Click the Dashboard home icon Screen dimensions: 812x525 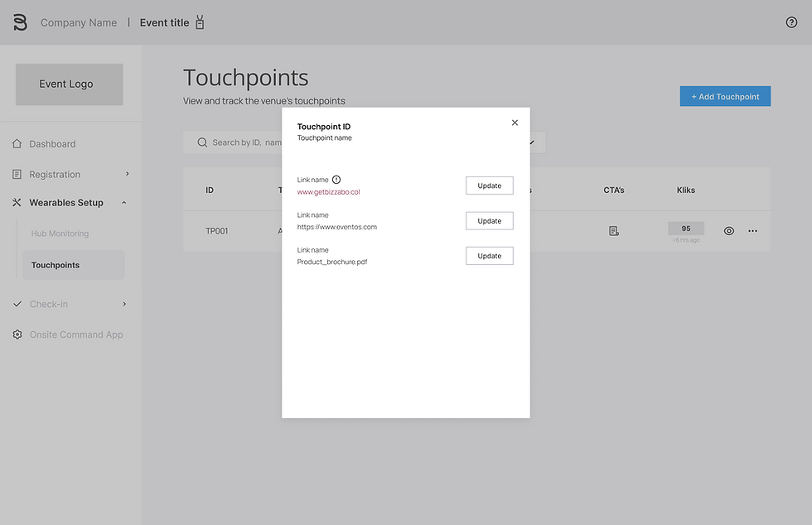[x=17, y=143]
